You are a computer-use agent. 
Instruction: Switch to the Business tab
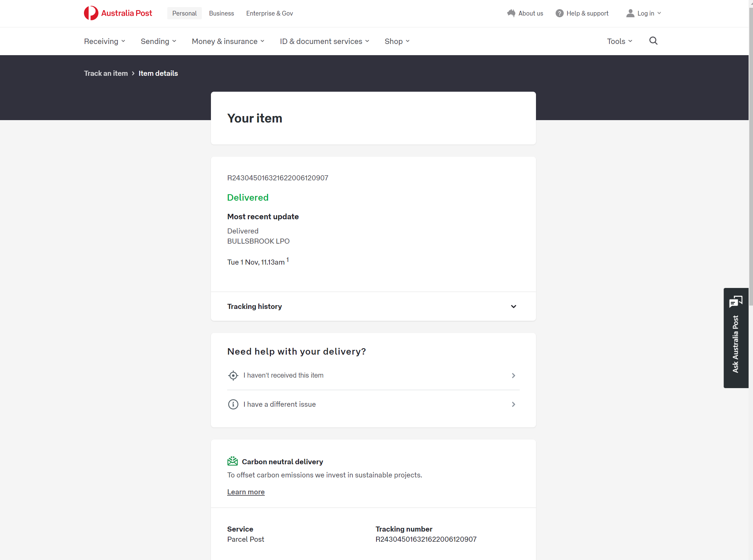pos(221,13)
